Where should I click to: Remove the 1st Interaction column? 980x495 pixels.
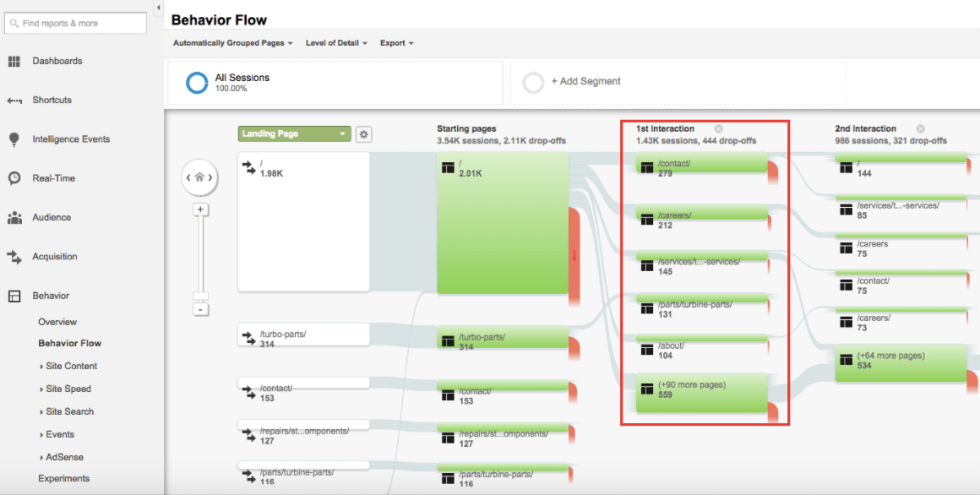point(718,129)
